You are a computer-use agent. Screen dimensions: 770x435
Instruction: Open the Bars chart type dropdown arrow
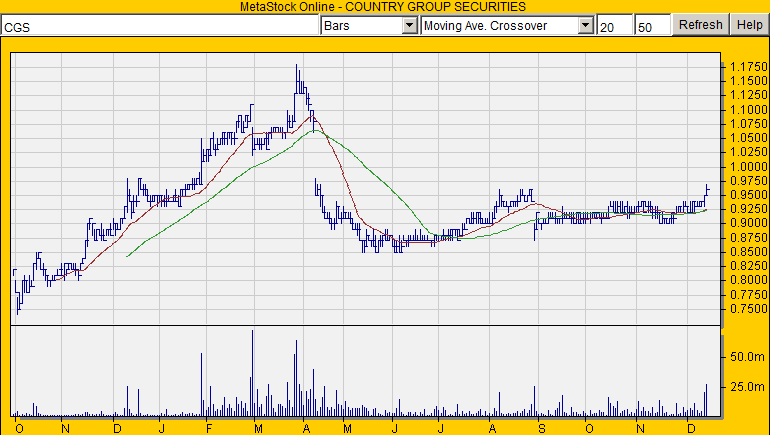410,26
